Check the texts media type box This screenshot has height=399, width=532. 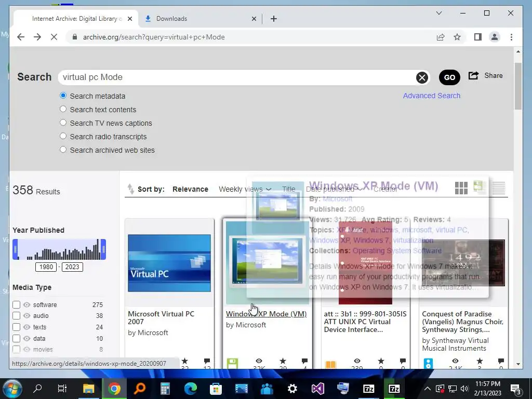(x=16, y=327)
